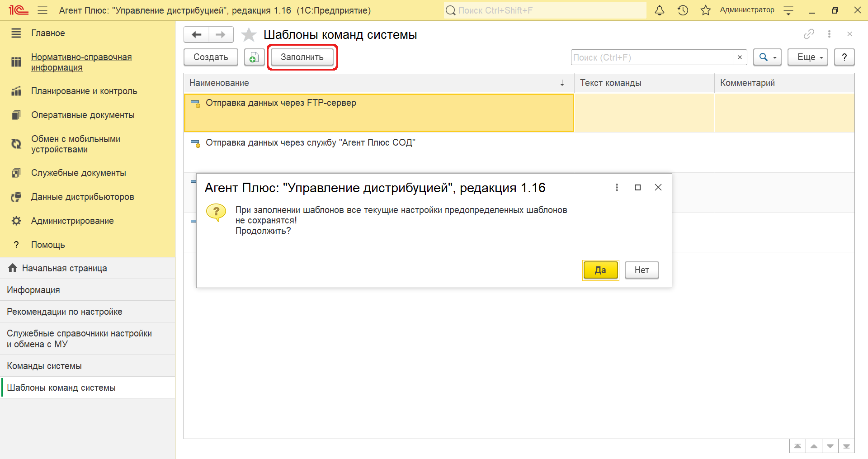Click the Оперативные документы icon
This screenshot has width=868, height=459.
tap(16, 115)
